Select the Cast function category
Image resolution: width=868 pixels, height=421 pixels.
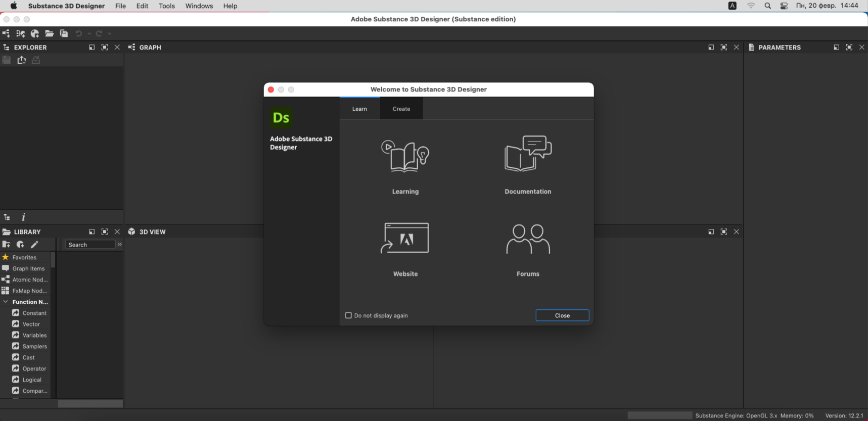[30, 357]
